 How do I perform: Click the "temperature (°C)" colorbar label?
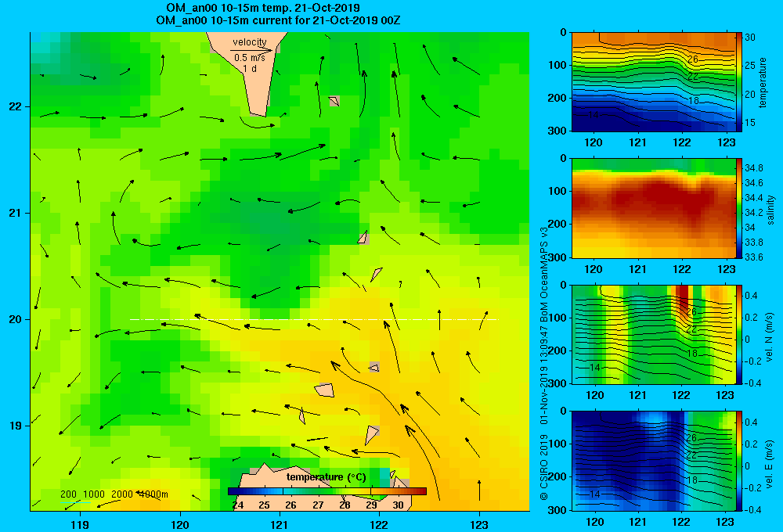pyautogui.click(x=327, y=477)
